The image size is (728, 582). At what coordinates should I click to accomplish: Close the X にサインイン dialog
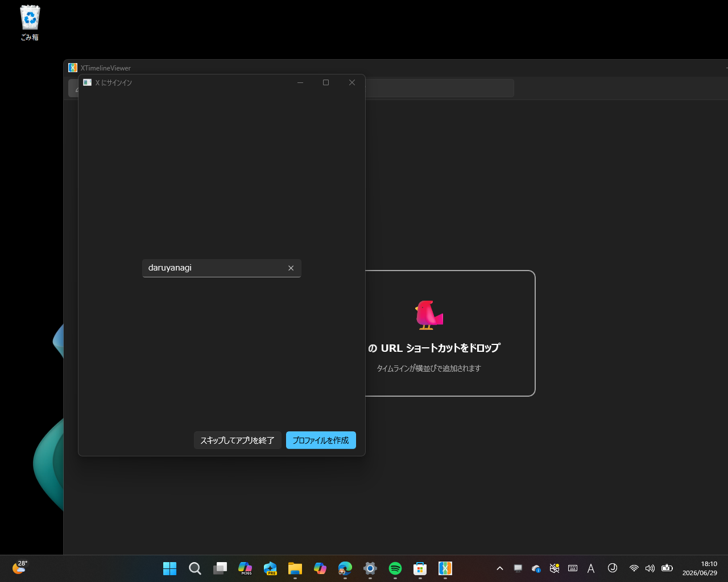click(352, 82)
